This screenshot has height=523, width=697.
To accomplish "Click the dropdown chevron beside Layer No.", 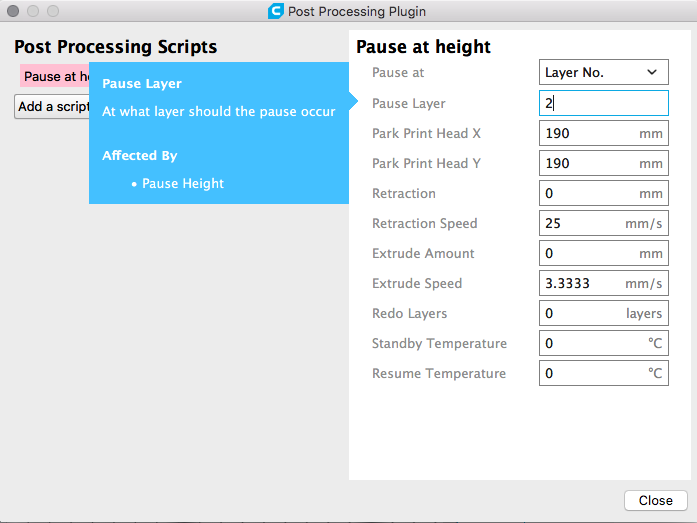I will pyautogui.click(x=652, y=73).
